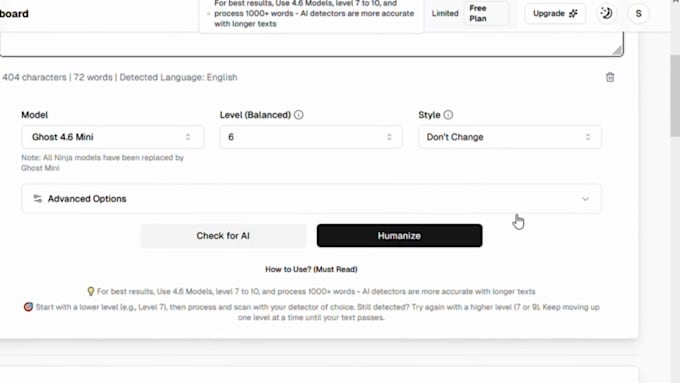Viewport: 680px width, 383px height.
Task: Click the Level info icon
Action: [x=298, y=115]
